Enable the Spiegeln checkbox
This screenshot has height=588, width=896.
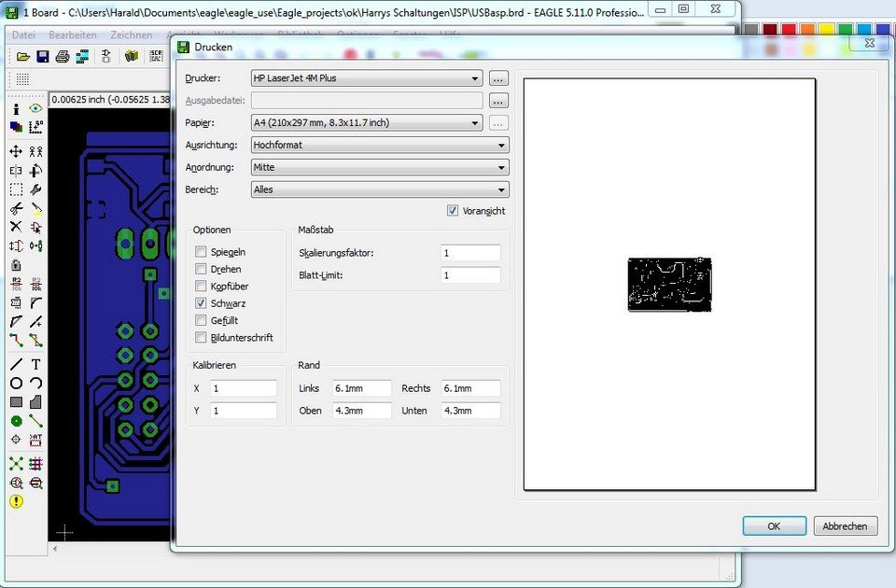201,252
